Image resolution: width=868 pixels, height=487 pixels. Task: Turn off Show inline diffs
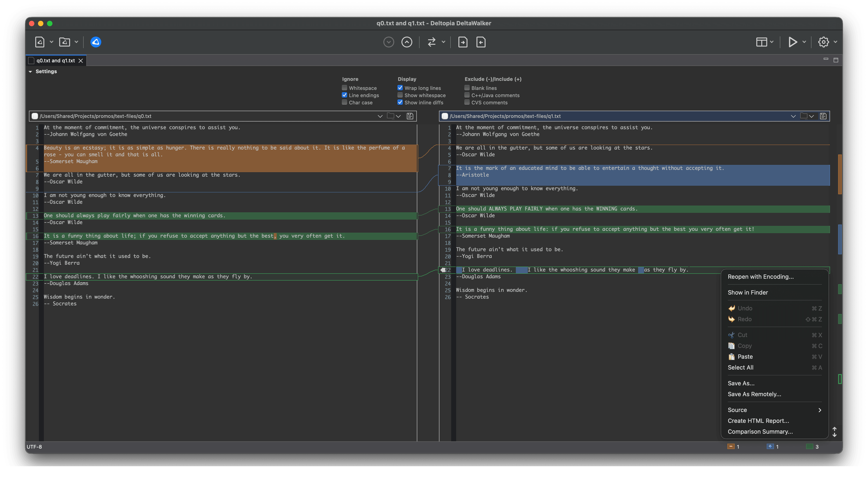tap(400, 102)
